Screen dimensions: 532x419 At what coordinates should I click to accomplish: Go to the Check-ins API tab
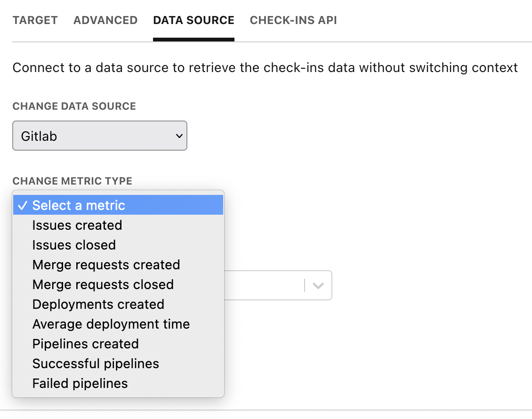(x=293, y=20)
